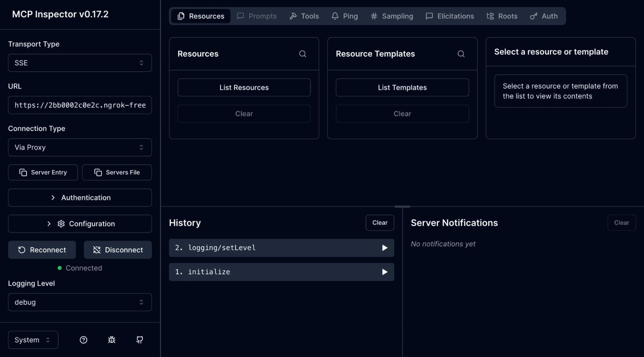This screenshot has height=357, width=644.
Task: Click the List Resources button
Action: tap(244, 88)
